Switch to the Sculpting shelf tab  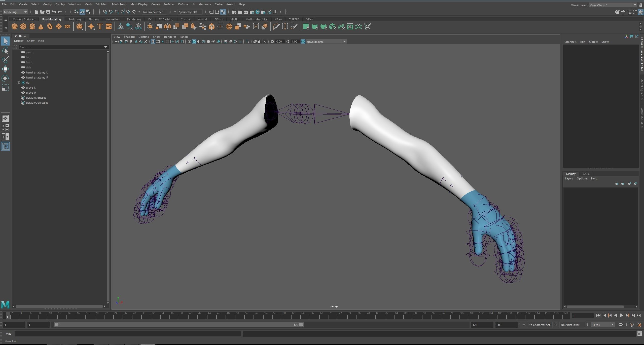[75, 19]
